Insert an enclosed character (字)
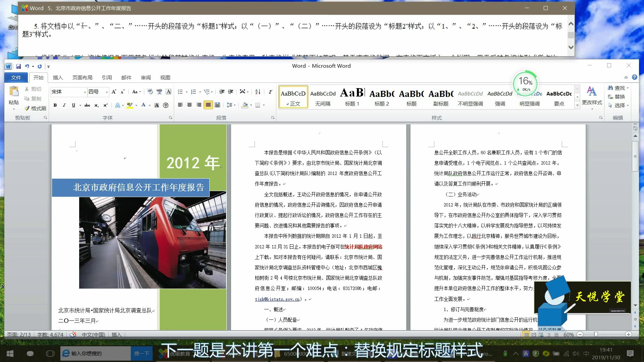 pyautogui.click(x=166, y=105)
